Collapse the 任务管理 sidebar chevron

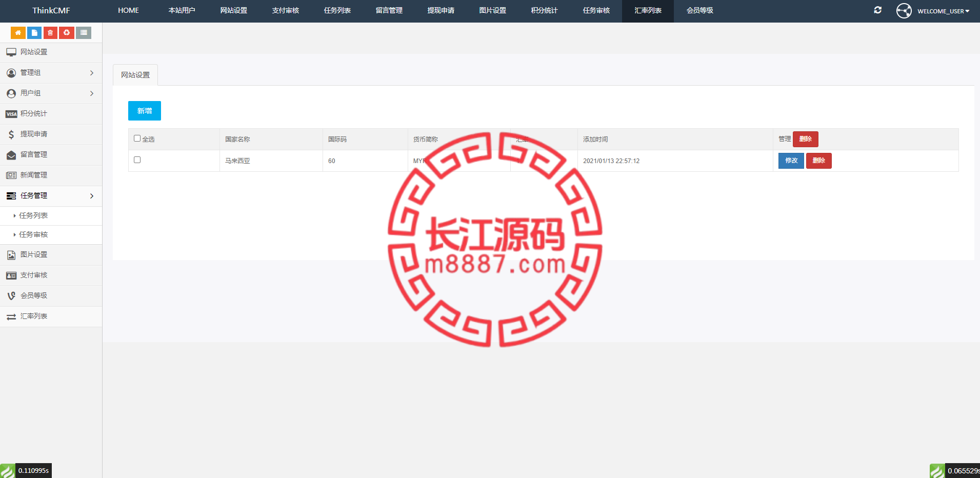point(92,196)
